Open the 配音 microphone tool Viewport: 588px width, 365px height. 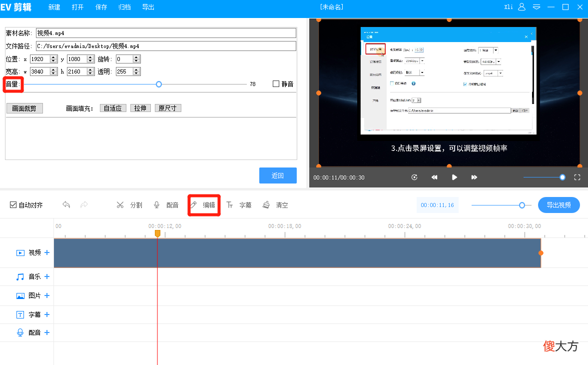166,205
